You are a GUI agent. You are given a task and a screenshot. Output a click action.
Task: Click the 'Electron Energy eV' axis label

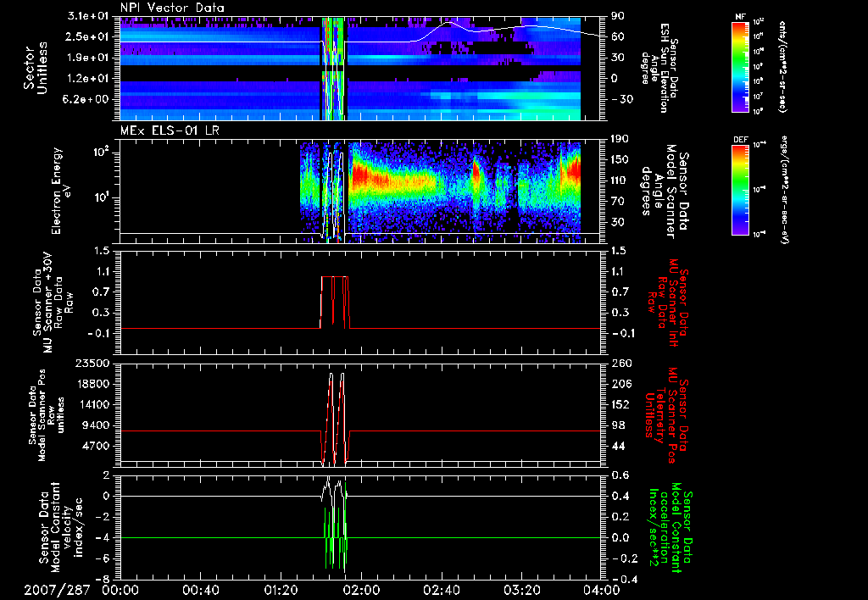tap(62, 191)
